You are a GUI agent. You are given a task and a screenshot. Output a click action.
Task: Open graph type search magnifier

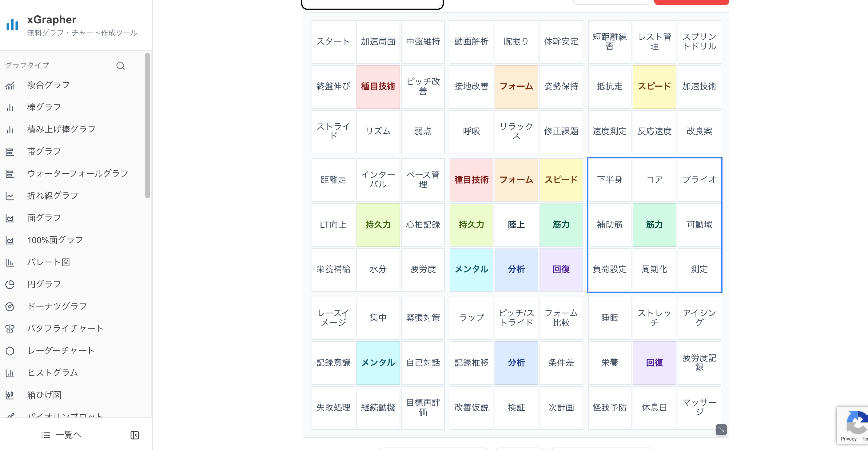120,66
